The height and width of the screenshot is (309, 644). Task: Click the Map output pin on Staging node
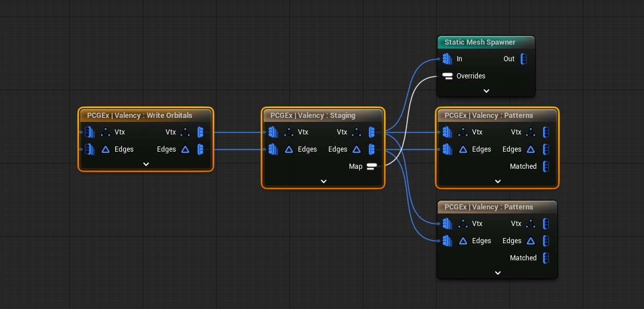click(x=372, y=167)
